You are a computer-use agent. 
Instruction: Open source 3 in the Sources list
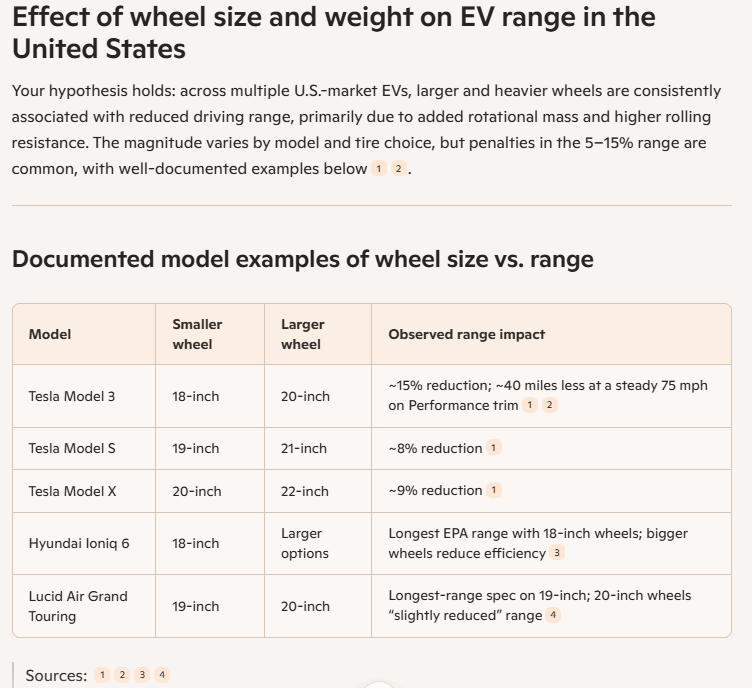click(142, 675)
